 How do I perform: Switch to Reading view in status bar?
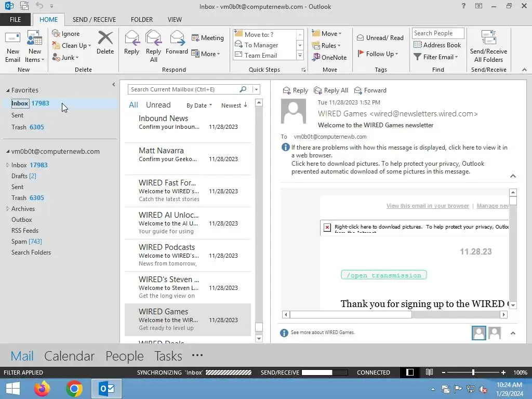tap(429, 372)
